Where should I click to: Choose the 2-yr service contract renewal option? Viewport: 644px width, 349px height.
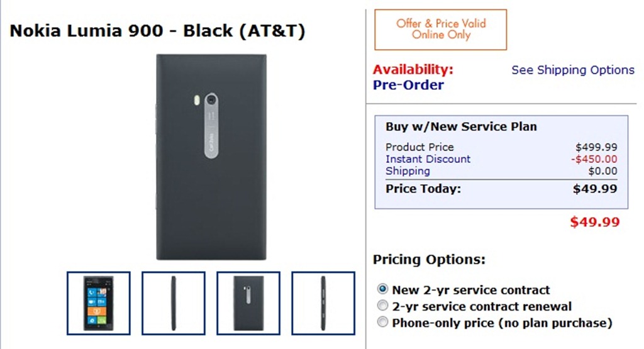tap(382, 306)
